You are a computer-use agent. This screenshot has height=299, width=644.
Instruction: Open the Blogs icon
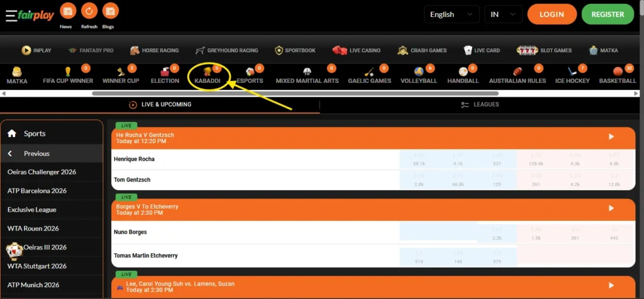[x=109, y=11]
